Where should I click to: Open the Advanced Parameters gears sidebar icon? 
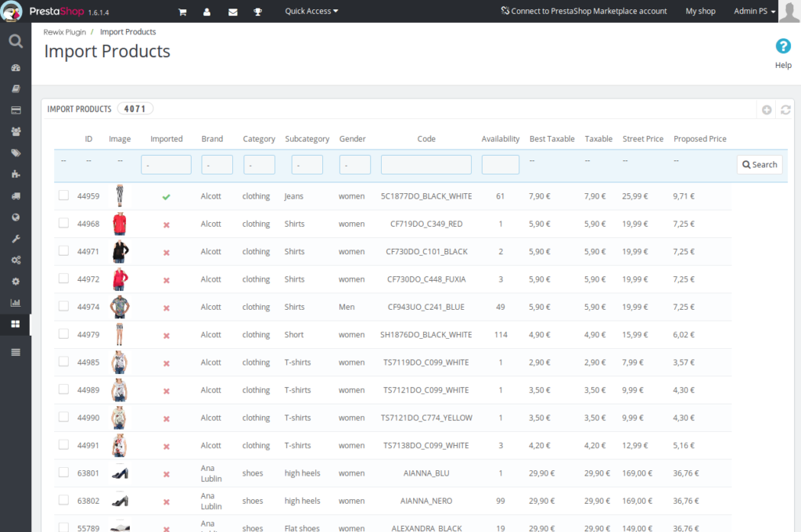point(16,260)
